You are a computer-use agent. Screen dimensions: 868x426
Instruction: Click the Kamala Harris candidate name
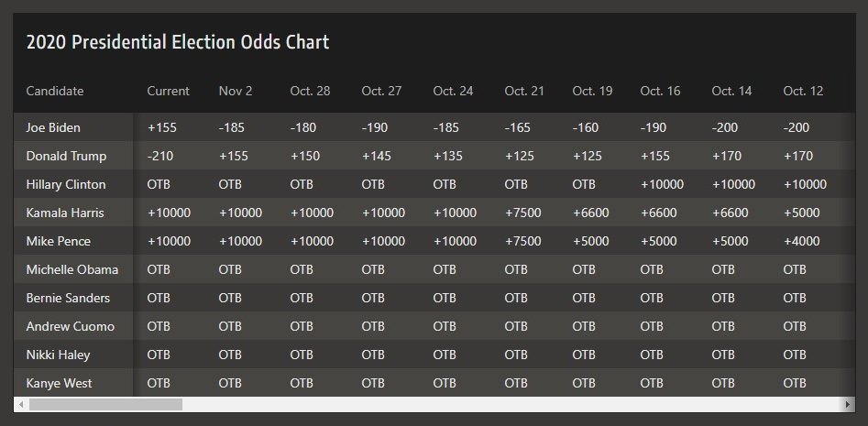click(65, 213)
